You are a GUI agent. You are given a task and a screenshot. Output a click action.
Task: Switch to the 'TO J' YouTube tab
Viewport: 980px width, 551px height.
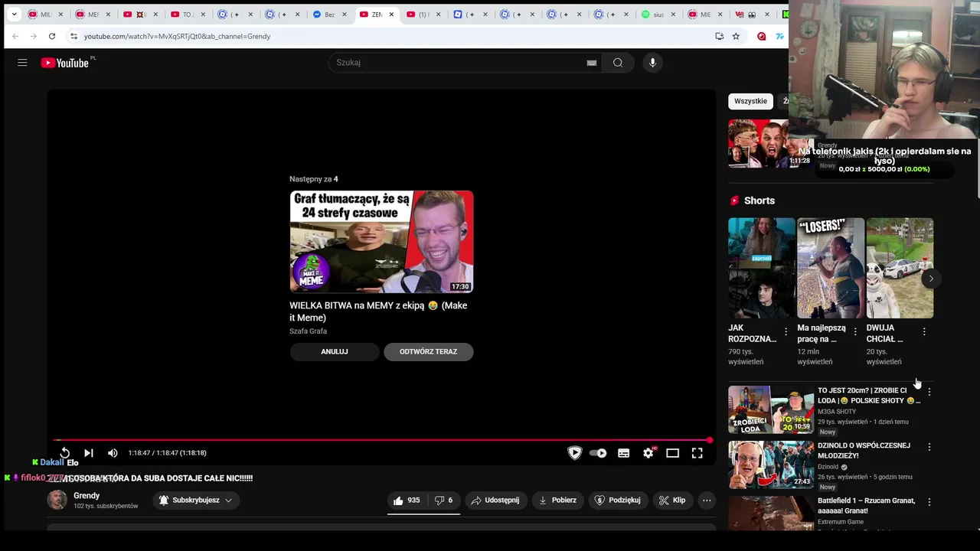tap(187, 15)
